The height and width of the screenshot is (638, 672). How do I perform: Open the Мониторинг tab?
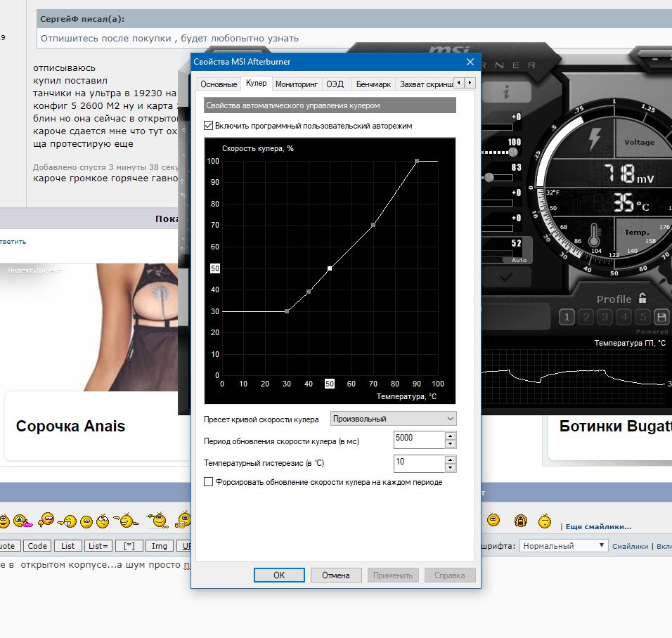pos(297,84)
